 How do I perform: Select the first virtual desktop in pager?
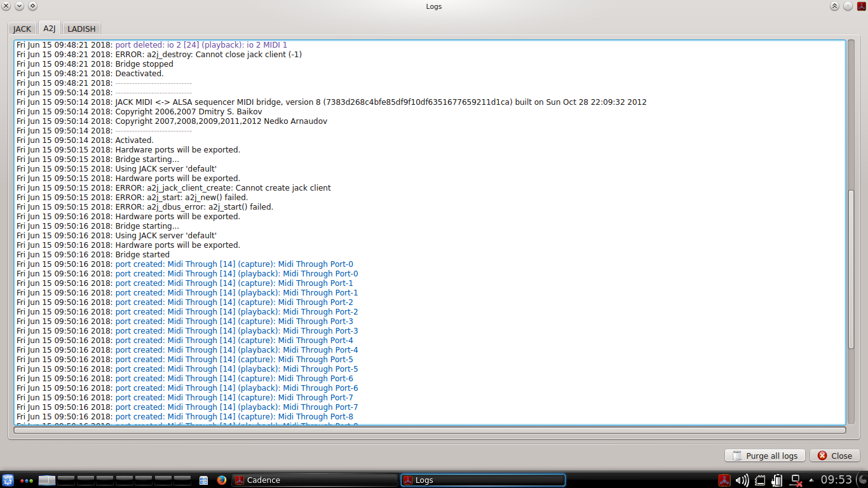[48, 480]
